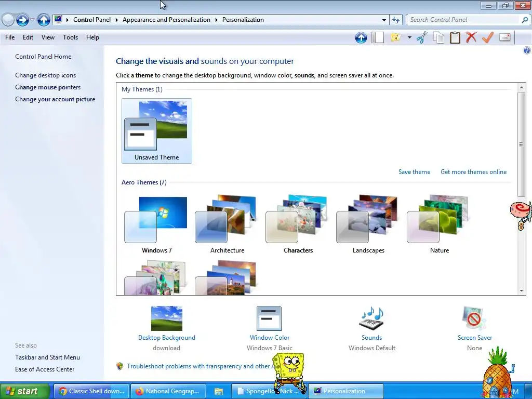Select the Unsaved Theme thumbnail
The width and height of the screenshot is (532, 399).
pos(157,130)
